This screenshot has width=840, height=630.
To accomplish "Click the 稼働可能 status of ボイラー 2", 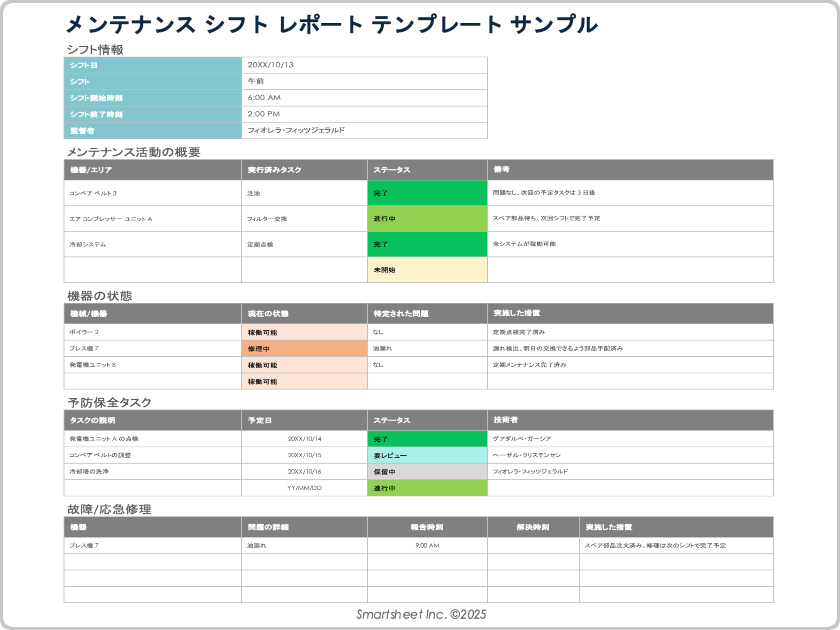I will point(304,332).
